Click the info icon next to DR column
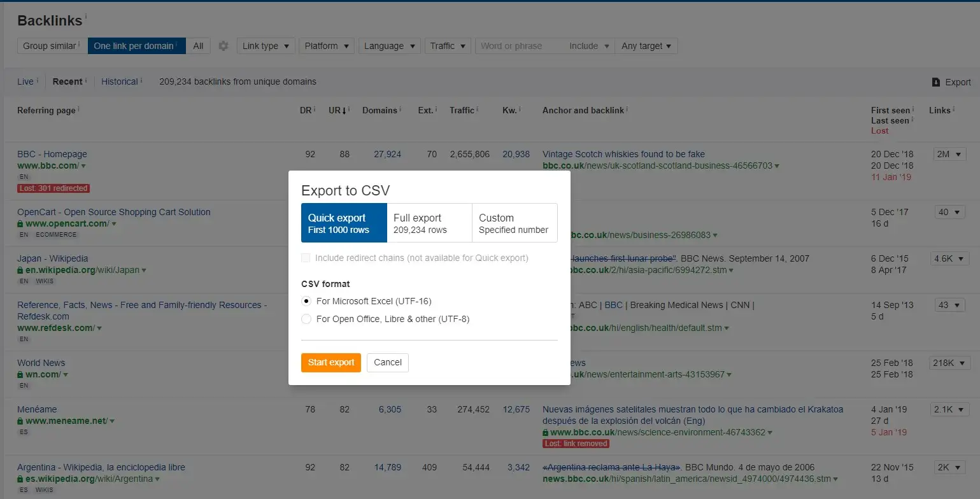 point(315,109)
